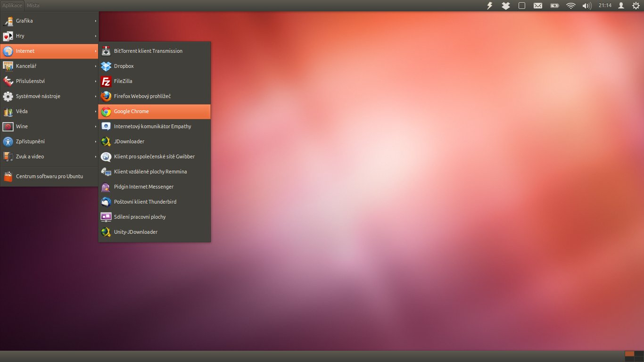Viewport: 644px width, 362px height.
Task: Open the Dropbox tray indicator
Action: 506,6
